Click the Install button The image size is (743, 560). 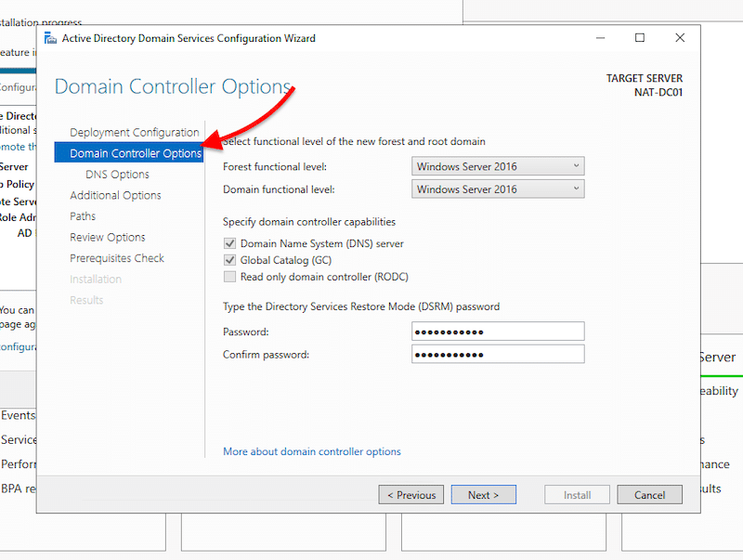(x=577, y=495)
